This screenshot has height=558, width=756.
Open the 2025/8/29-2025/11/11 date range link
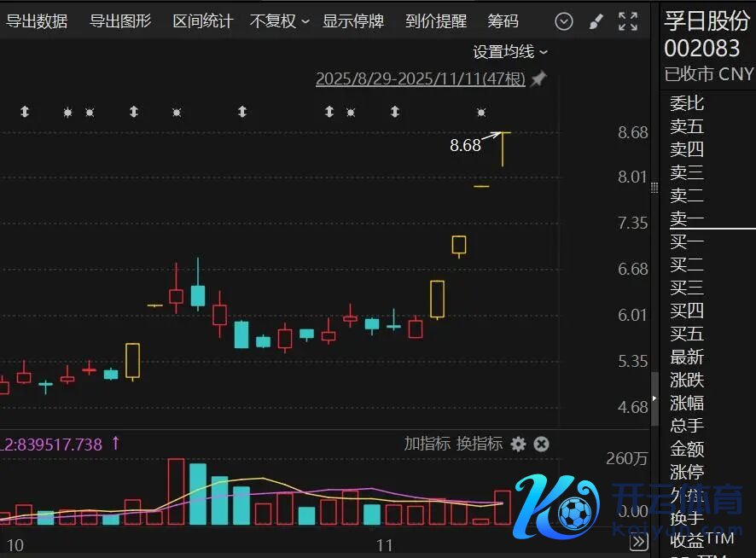(420, 79)
